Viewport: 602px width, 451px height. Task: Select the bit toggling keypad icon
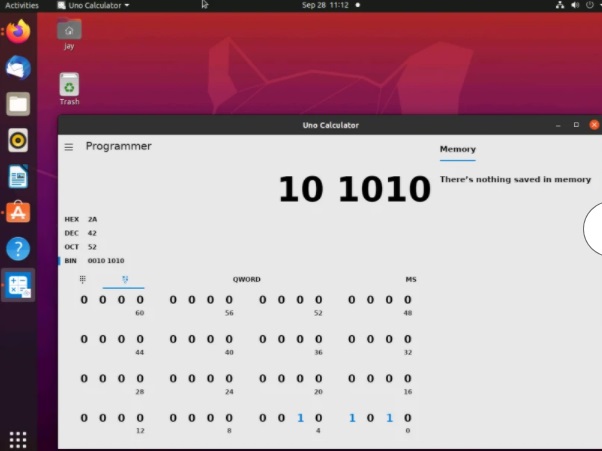pos(125,279)
